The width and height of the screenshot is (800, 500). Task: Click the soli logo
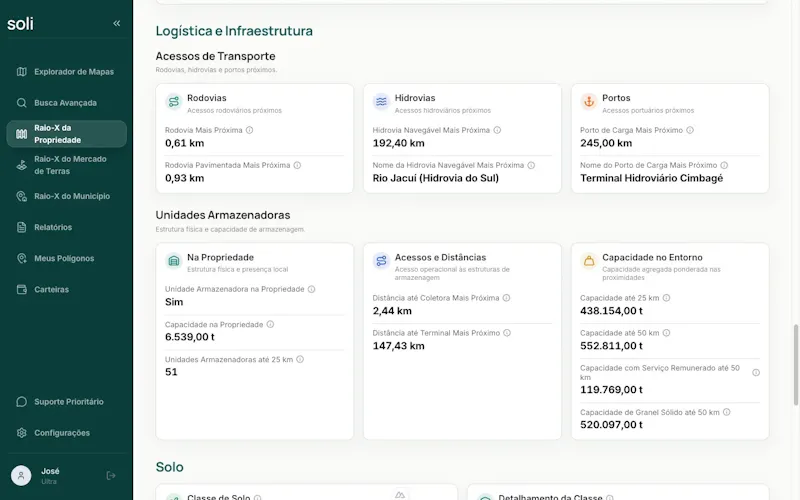click(x=20, y=23)
